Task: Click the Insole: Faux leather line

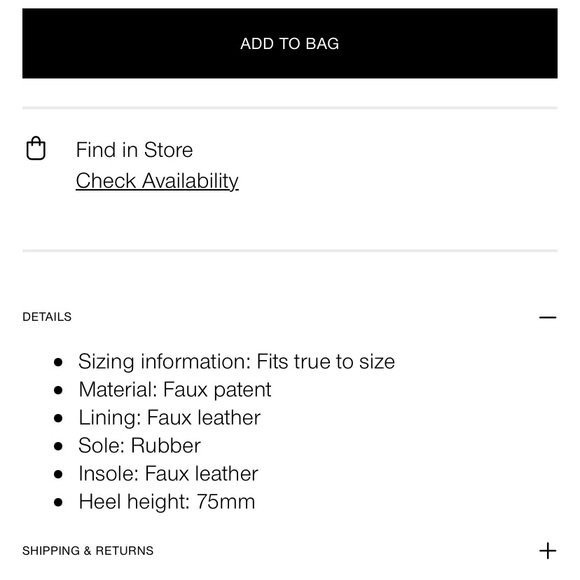Action: pos(168,473)
